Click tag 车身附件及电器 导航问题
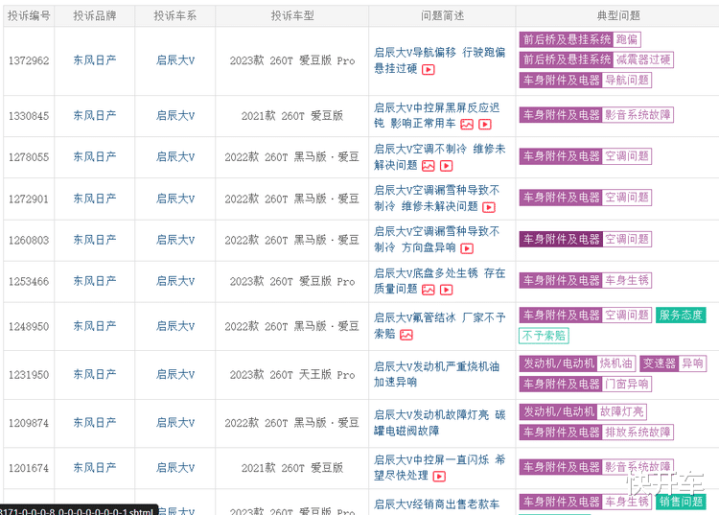 [x=585, y=80]
